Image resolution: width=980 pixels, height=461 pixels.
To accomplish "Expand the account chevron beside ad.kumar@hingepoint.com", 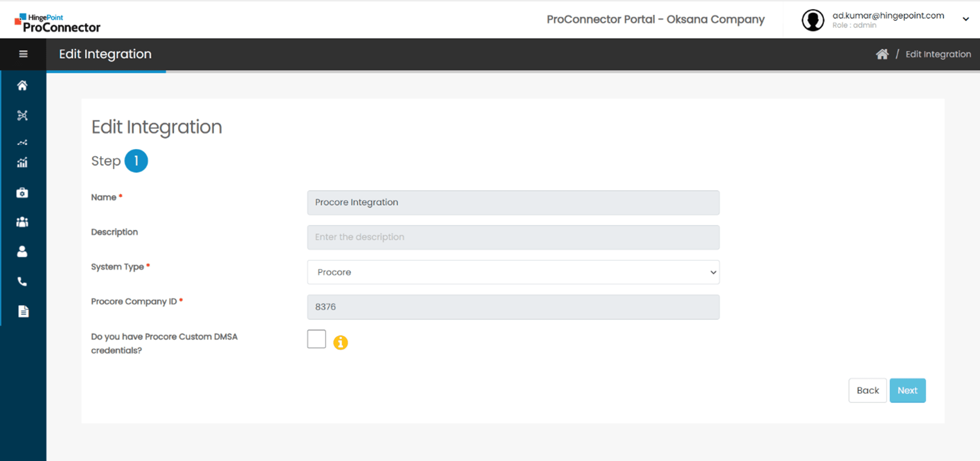I will [966, 19].
